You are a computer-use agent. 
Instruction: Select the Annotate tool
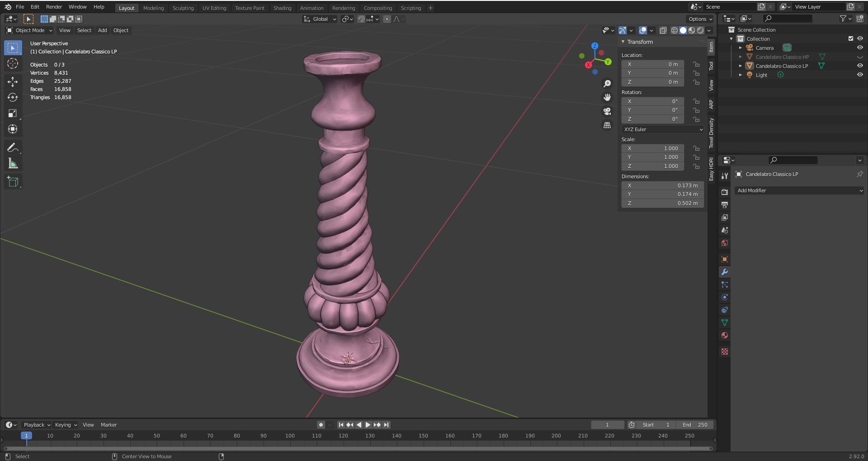point(13,147)
